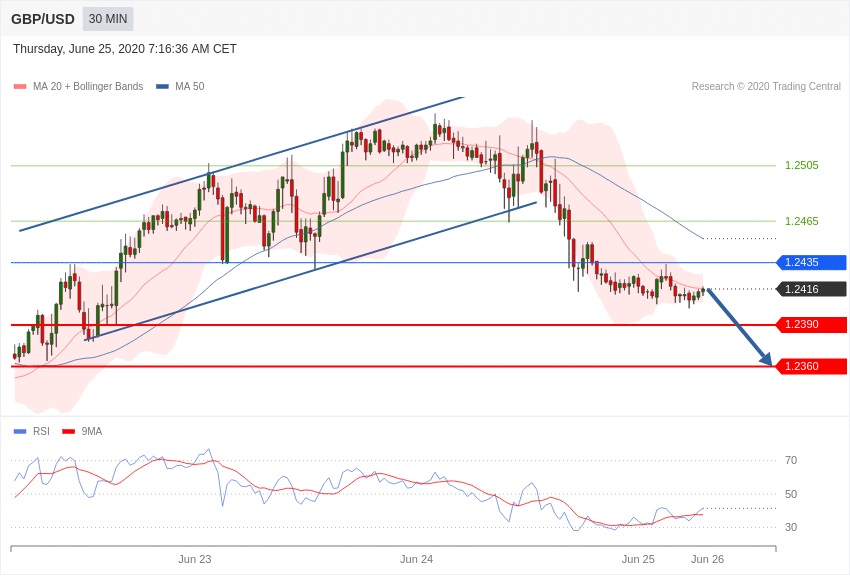850x576 pixels.
Task: Click the Research © 2020 Trading Central credit
Action: [766, 86]
